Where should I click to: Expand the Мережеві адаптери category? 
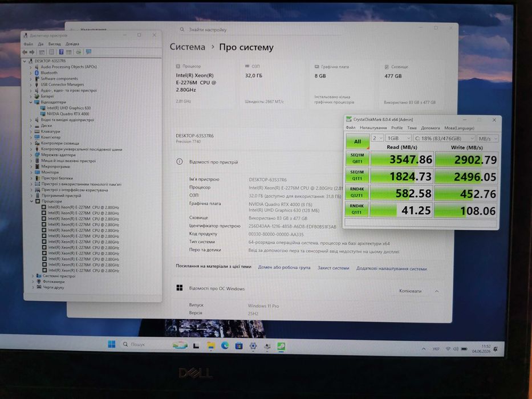click(x=31, y=154)
